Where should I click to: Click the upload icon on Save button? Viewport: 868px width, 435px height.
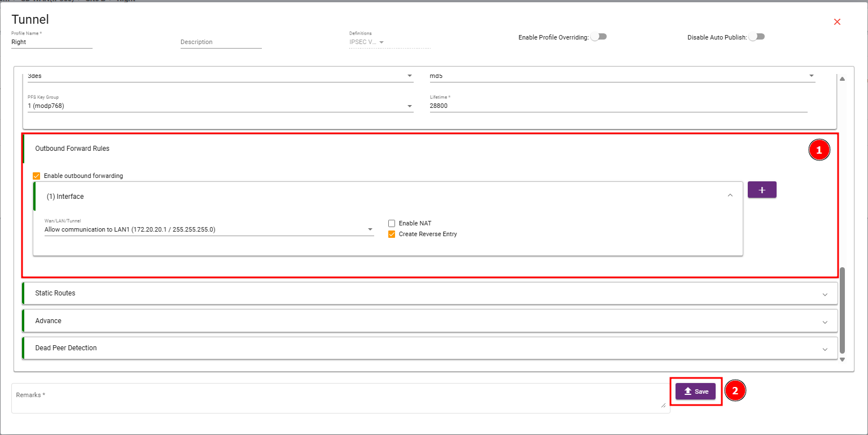687,391
